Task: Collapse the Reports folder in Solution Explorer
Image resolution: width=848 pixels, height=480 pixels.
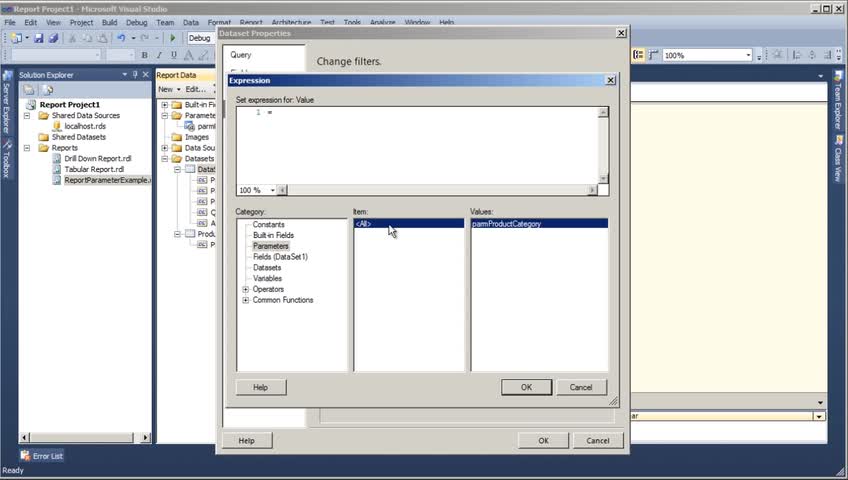Action: [x=27, y=148]
